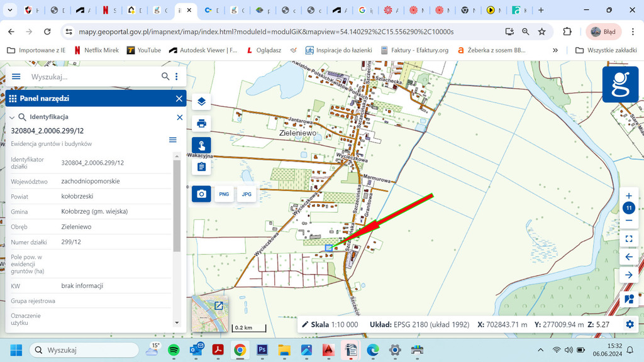Collapse the Identyfikacja section

coord(12,118)
